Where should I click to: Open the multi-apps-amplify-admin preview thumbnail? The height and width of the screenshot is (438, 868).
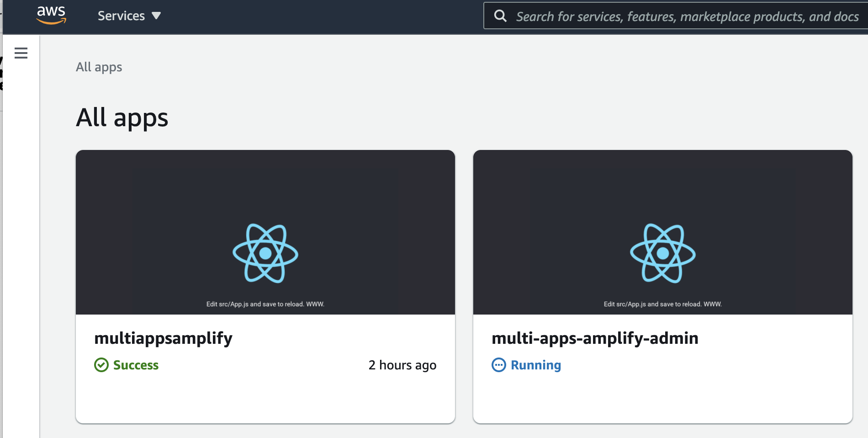tap(663, 232)
